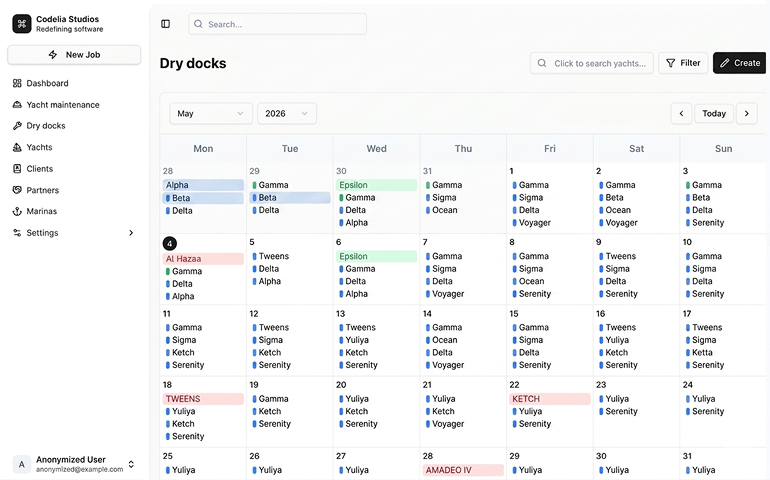This screenshot has width=770, height=480.
Task: Click Gamma entry on May 10
Action: click(x=704, y=256)
